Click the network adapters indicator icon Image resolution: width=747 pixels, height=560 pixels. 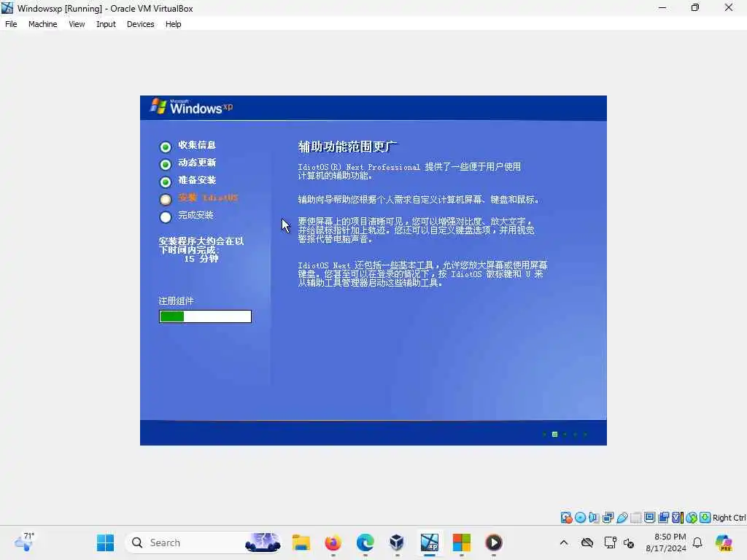(x=608, y=518)
